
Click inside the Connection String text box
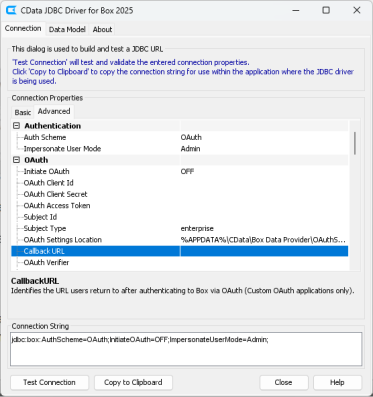pos(186,349)
